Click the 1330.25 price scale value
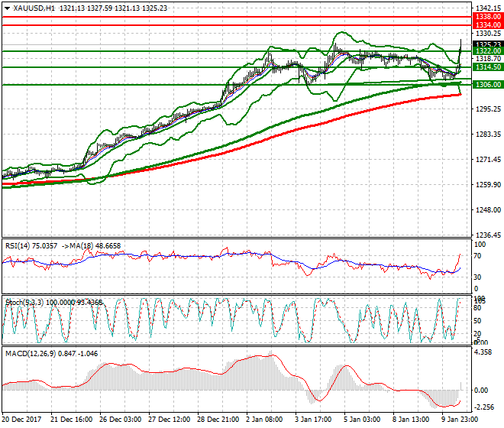The image size is (504, 428). pos(488,34)
